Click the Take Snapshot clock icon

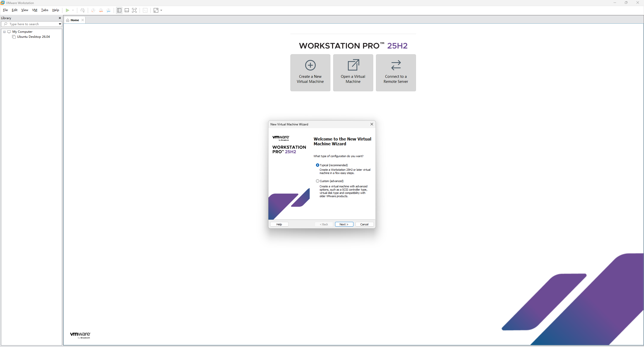click(x=93, y=10)
